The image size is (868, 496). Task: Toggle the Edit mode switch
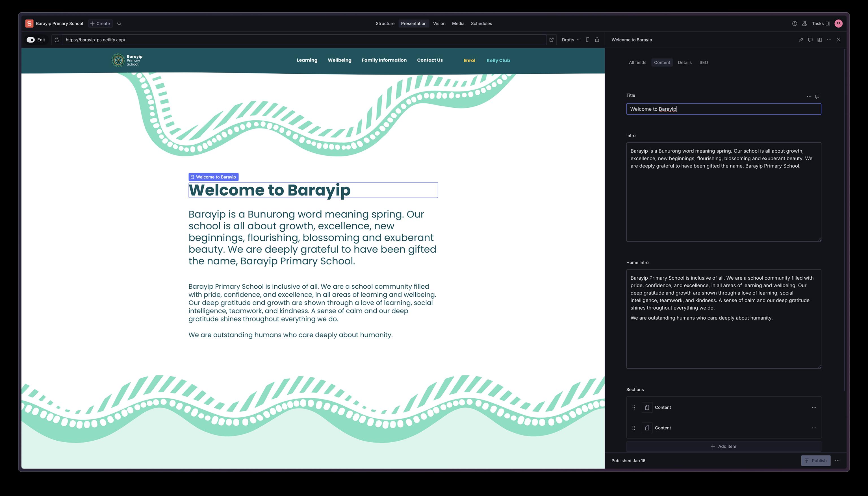pos(31,40)
